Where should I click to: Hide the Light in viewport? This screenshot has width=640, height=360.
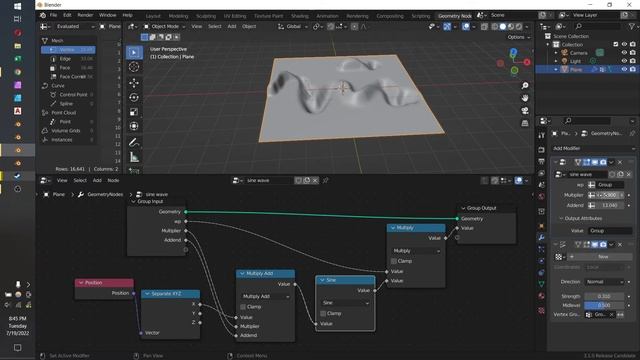pyautogui.click(x=624, y=61)
